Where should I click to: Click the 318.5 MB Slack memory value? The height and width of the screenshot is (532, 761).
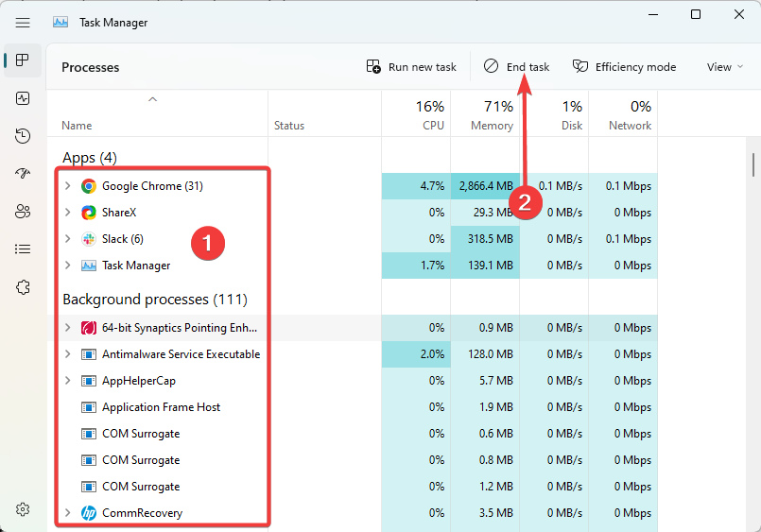(491, 239)
